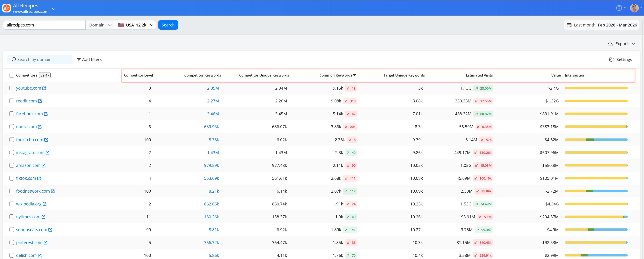Open youtube.com external link icon
Image resolution: width=644 pixels, height=259 pixels.
pyautogui.click(x=44, y=88)
